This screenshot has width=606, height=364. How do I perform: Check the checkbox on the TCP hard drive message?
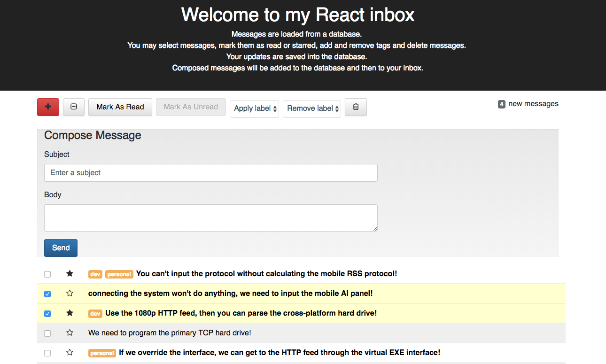tap(47, 333)
